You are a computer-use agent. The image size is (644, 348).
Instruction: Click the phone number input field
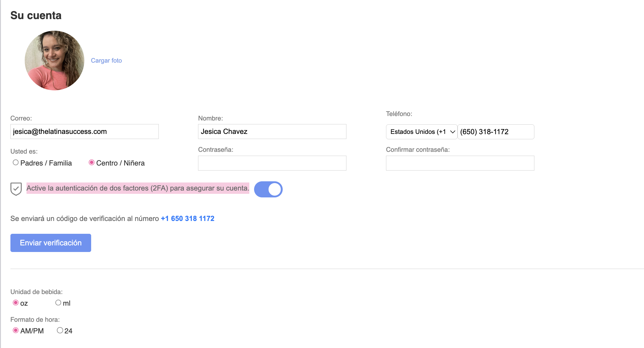[x=496, y=132]
